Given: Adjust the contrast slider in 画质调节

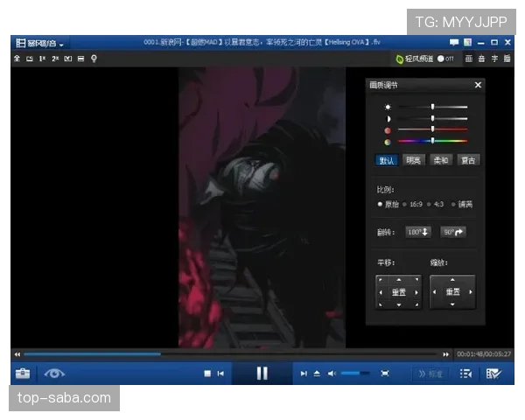Looking at the screenshot, I should coord(432,119).
